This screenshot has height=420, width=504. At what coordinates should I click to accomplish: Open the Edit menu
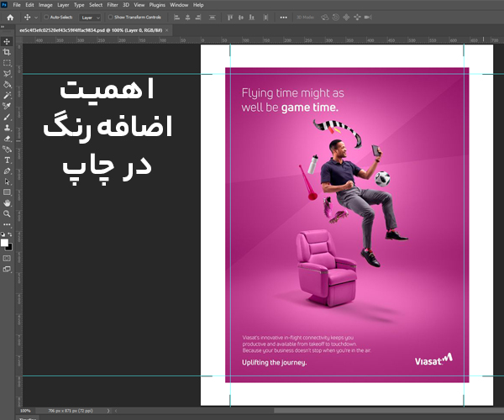point(29,5)
